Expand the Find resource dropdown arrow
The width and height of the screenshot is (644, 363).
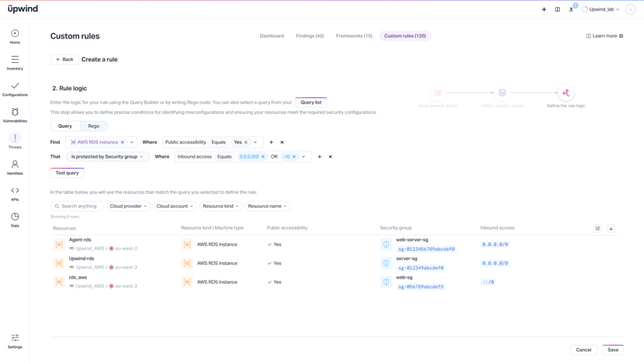132,142
